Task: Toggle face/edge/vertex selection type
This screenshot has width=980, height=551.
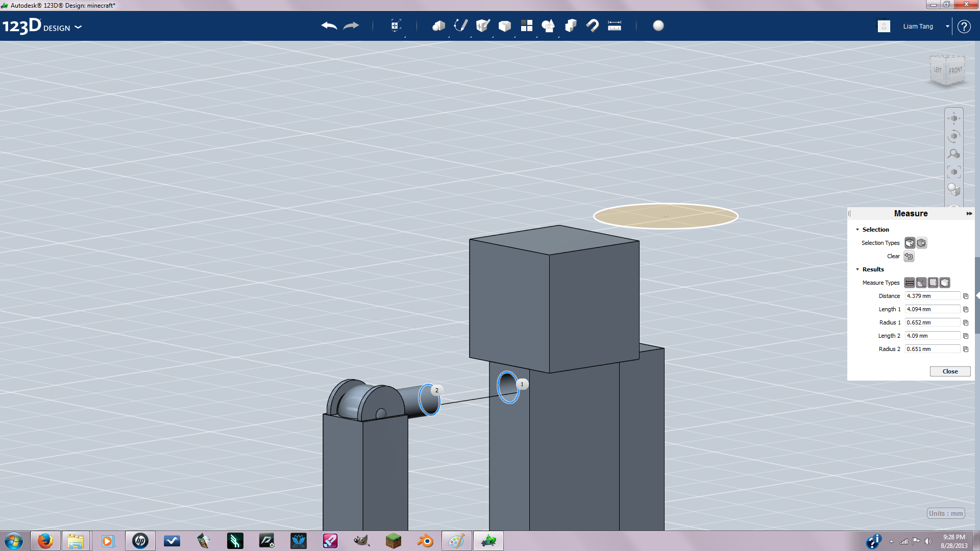Action: [910, 243]
